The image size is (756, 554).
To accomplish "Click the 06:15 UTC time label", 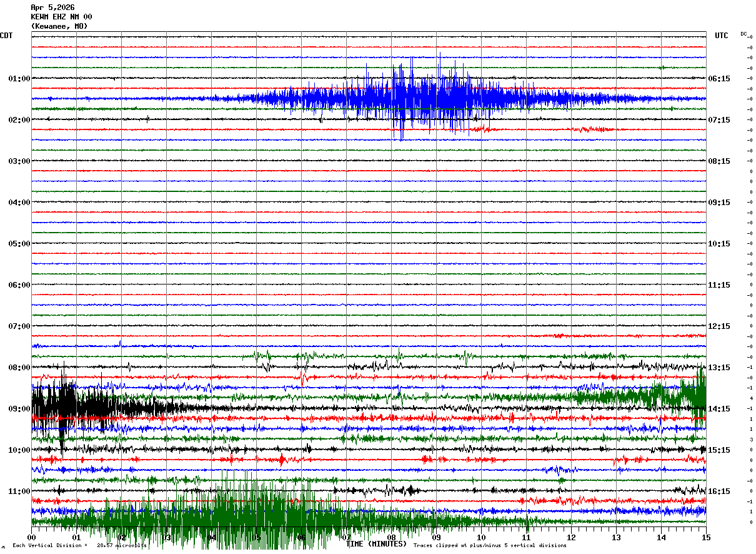I will (719, 79).
